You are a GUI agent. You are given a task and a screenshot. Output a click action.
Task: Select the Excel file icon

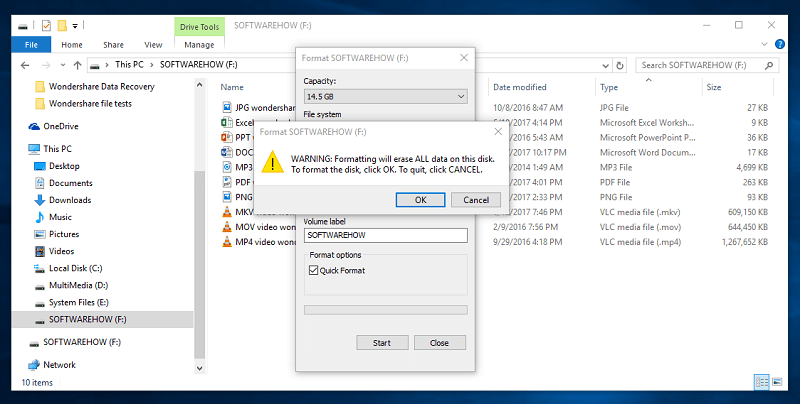coord(227,122)
